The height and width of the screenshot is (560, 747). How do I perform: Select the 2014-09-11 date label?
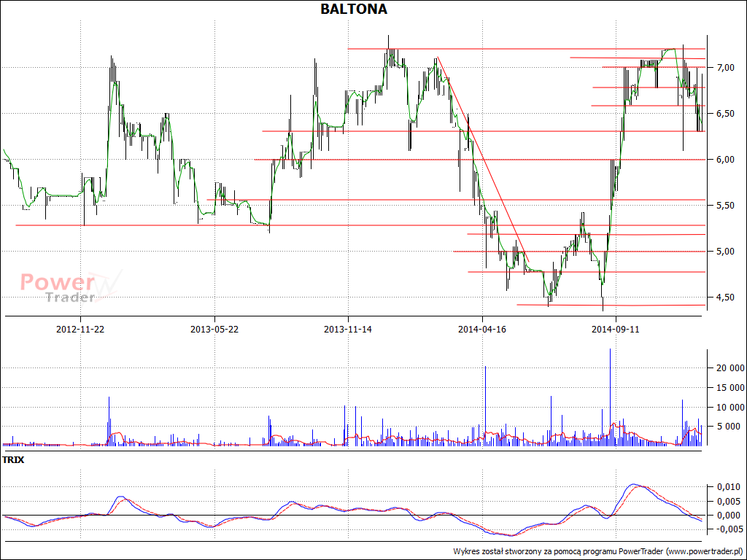click(615, 329)
